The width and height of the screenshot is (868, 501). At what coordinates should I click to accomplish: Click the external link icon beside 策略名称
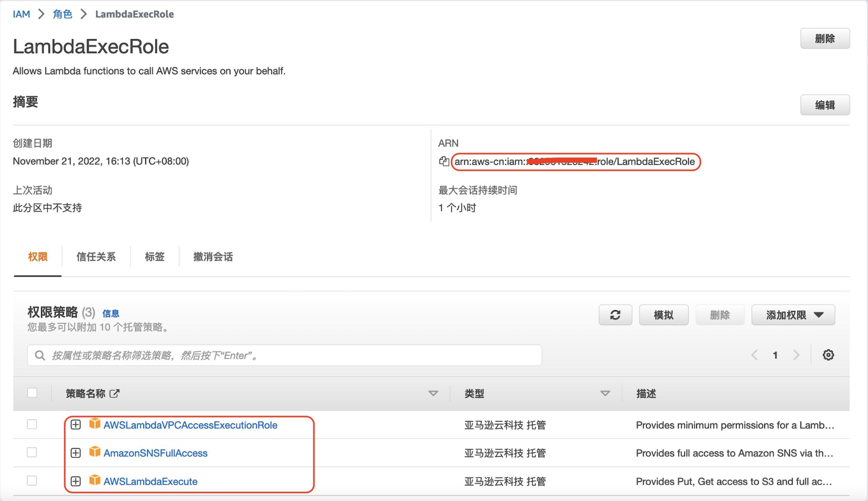pyautogui.click(x=114, y=393)
